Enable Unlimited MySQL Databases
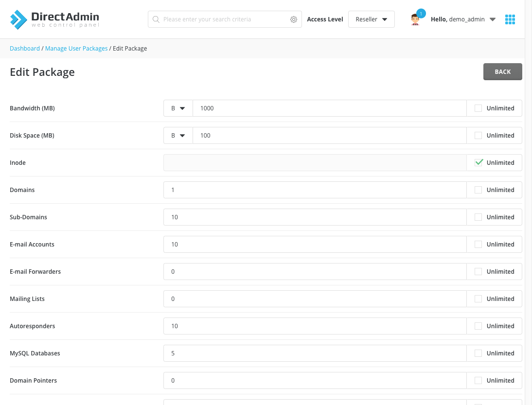The height and width of the screenshot is (405, 532). click(x=478, y=353)
